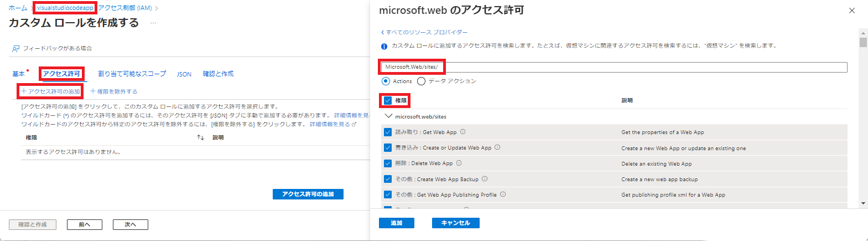The height and width of the screenshot is (241, 868).
Task: Click the ホーム breadcrumb link
Action: [18, 8]
